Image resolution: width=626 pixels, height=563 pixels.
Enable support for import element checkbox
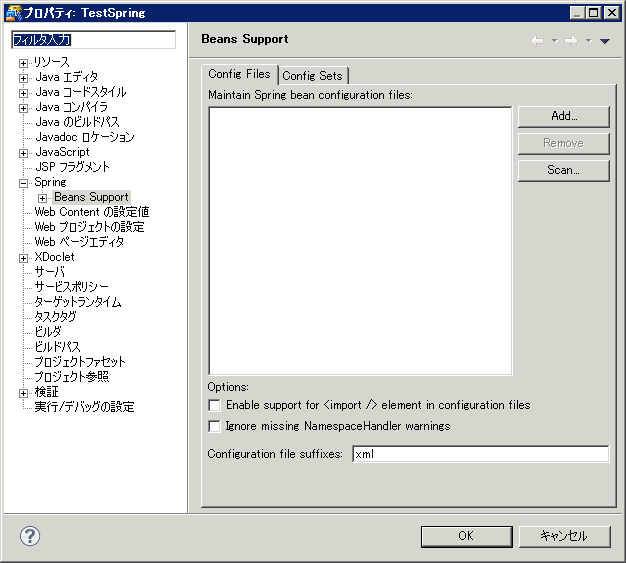214,406
